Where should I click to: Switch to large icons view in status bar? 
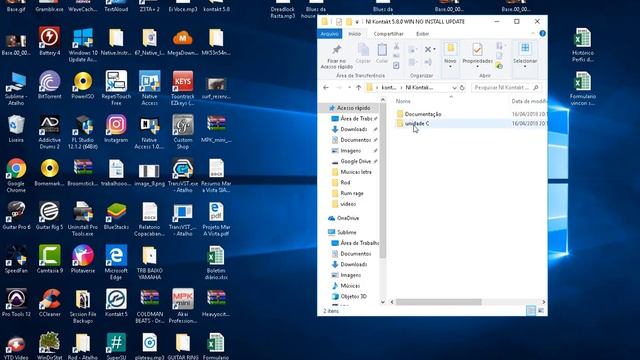[541, 311]
